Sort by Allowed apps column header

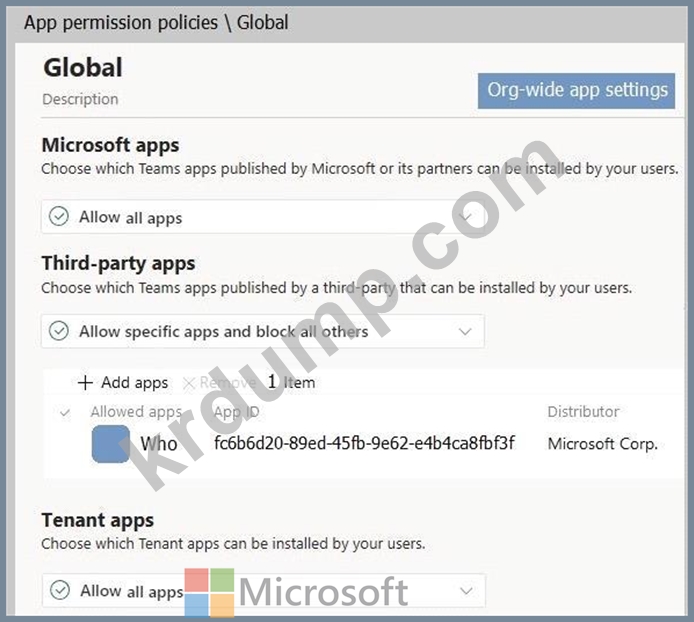136,412
